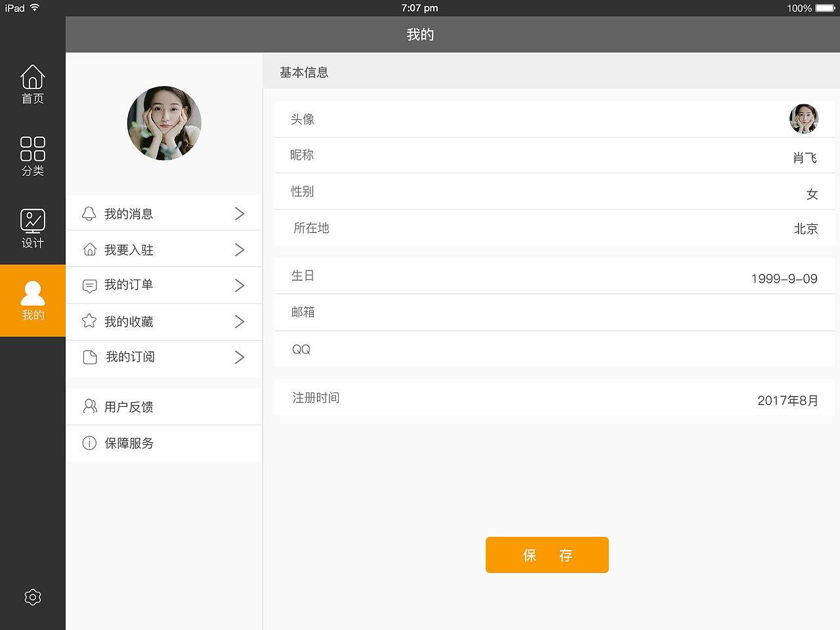The image size is (840, 630).
Task: Expand 我要入驻 chevron arrow
Action: (x=240, y=249)
